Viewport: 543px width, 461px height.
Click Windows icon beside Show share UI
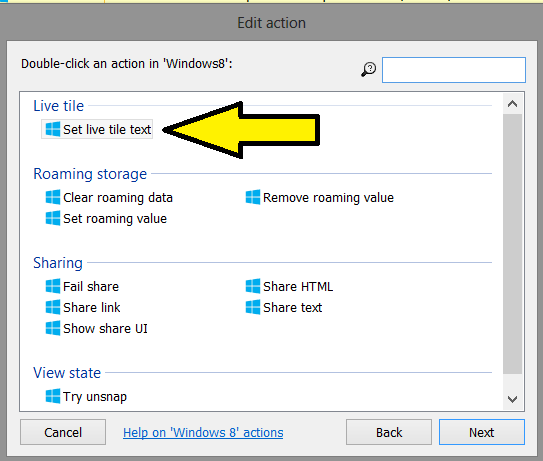[53, 328]
